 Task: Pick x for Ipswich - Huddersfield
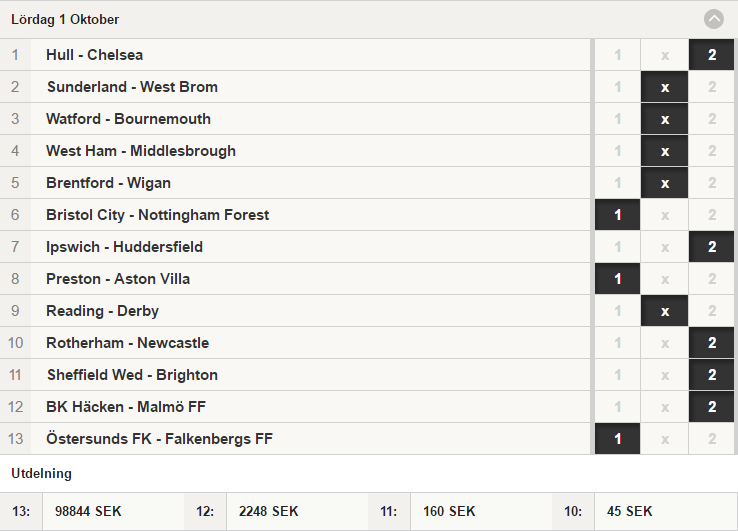click(x=665, y=247)
